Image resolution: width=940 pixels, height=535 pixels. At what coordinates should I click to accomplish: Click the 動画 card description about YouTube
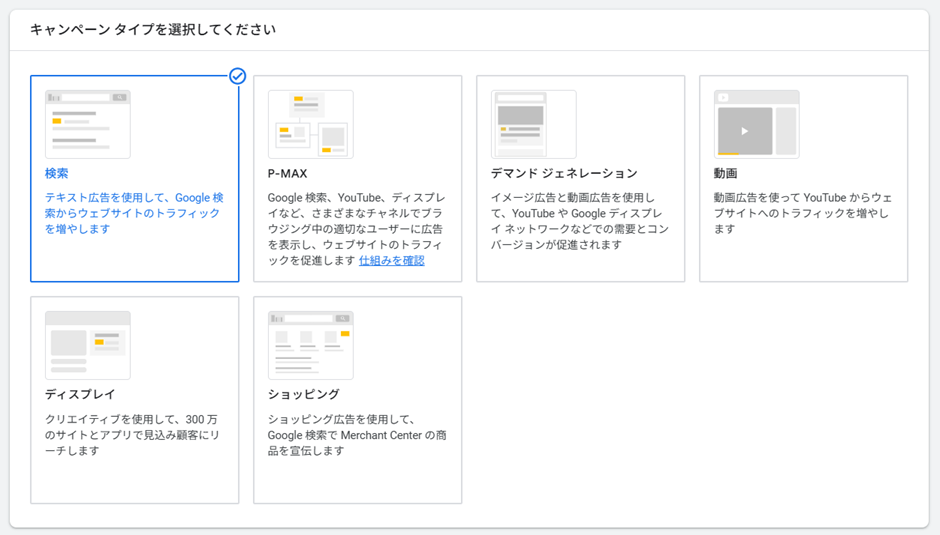point(801,214)
